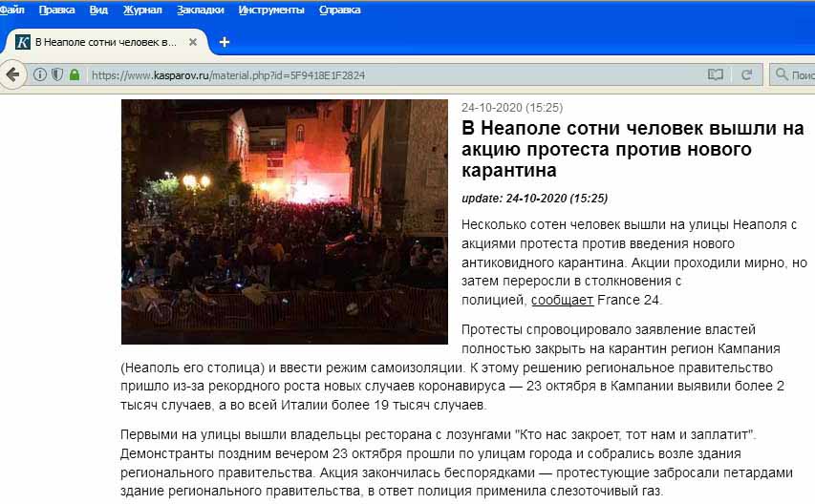This screenshot has height=504, width=815.
Task: Click the 'update: 24-10-2020 (15:25)' line
Action: [534, 199]
